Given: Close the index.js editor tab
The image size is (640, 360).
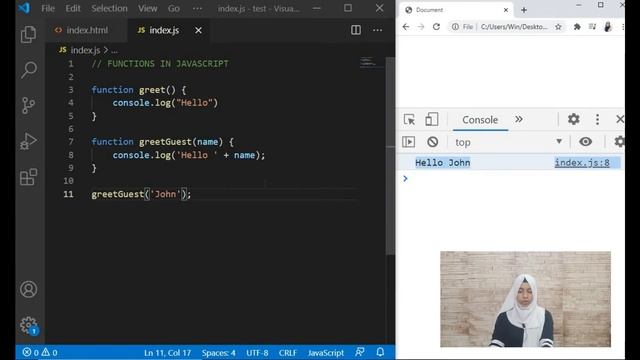Looking at the screenshot, I should point(198,30).
